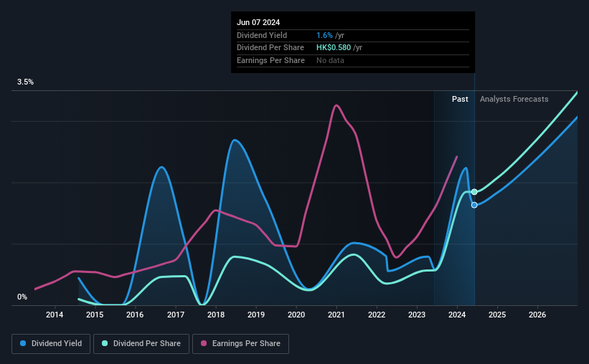The image size is (589, 364).
Task: Click the tooltip 'Earnings Per Share' row label
Action: pos(270,60)
